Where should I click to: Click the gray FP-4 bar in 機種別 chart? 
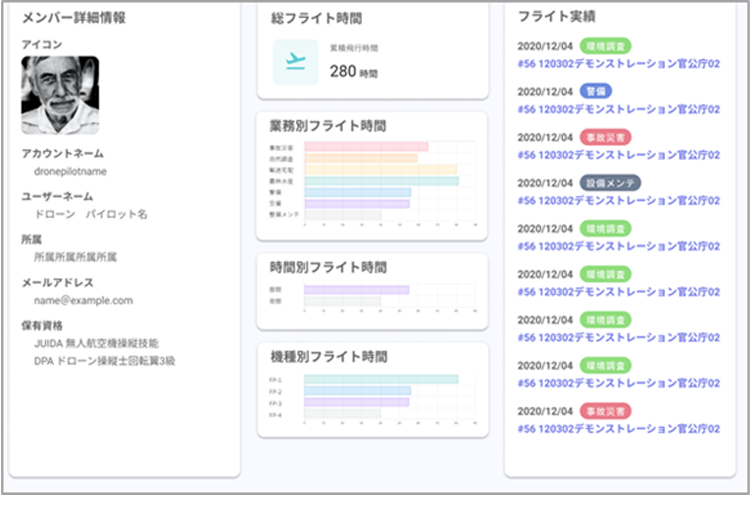coord(342,414)
